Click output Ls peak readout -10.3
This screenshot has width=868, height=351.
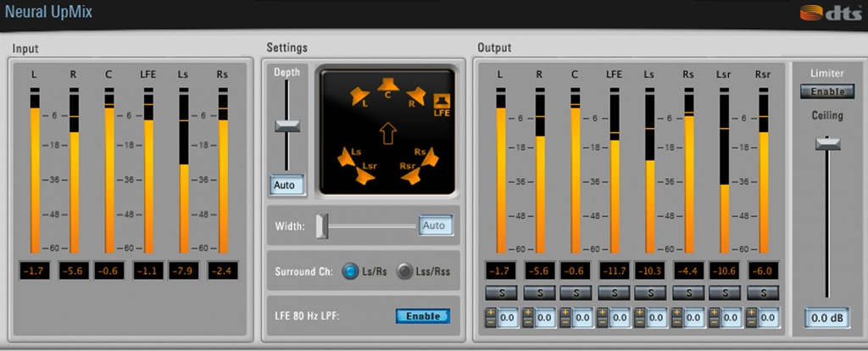tap(650, 270)
